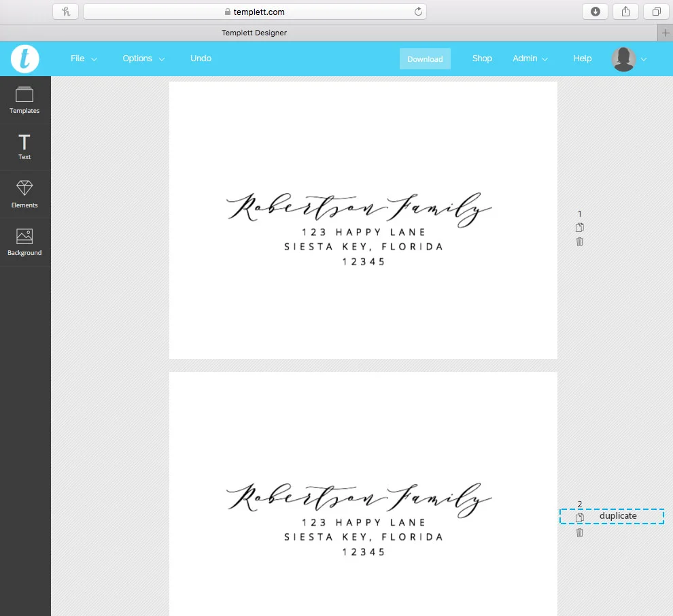The image size is (673, 616).
Task: Select the Text tool in sidebar
Action: 24,147
